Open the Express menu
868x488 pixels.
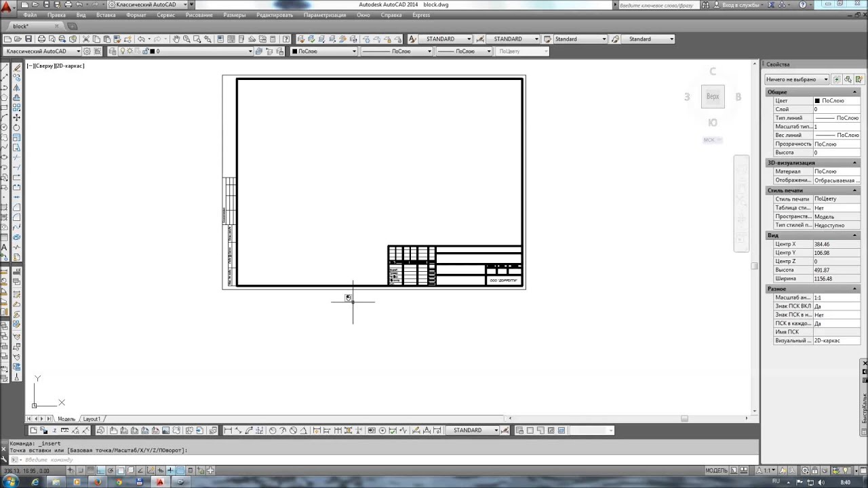(x=421, y=15)
